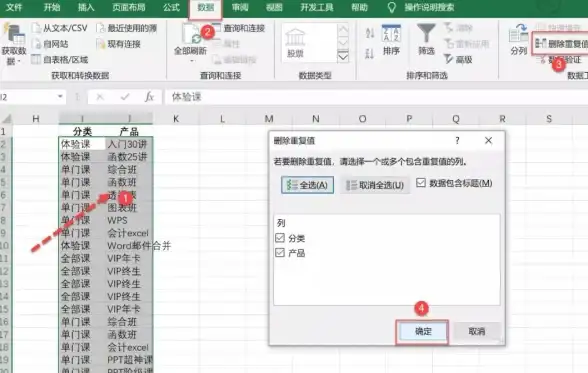Confirm entry with the checkmark icon

(125, 97)
